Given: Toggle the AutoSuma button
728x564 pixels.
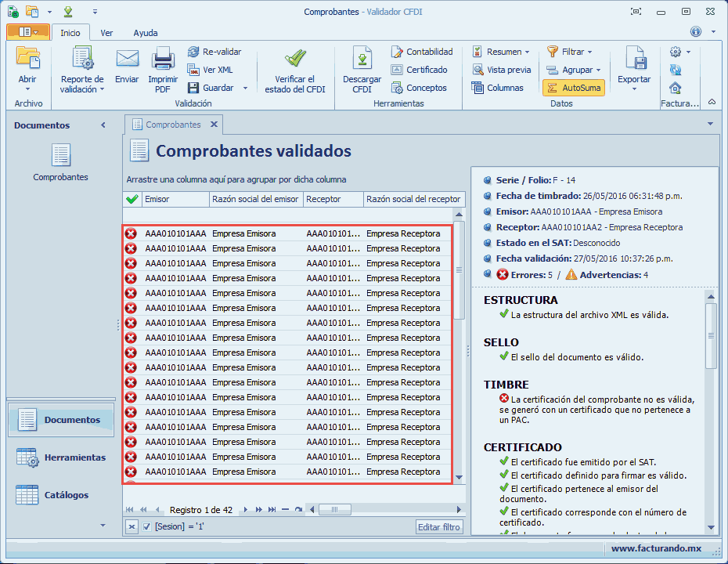Looking at the screenshot, I should (574, 88).
